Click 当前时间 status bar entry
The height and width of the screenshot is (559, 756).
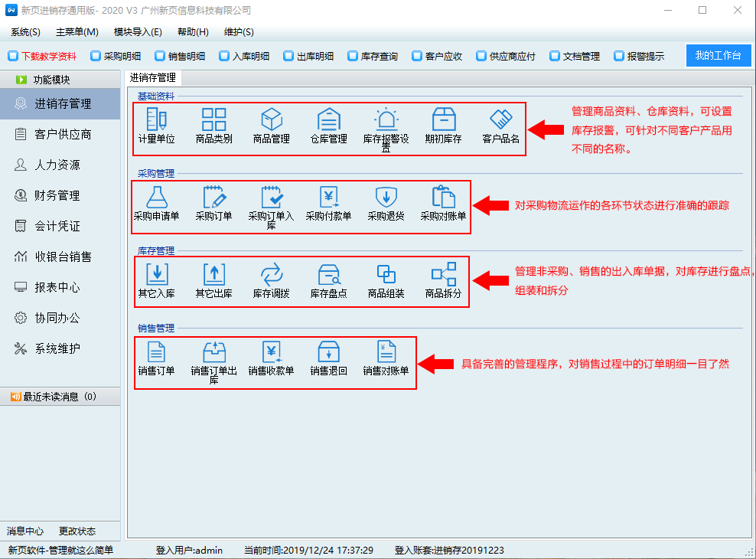(308, 551)
